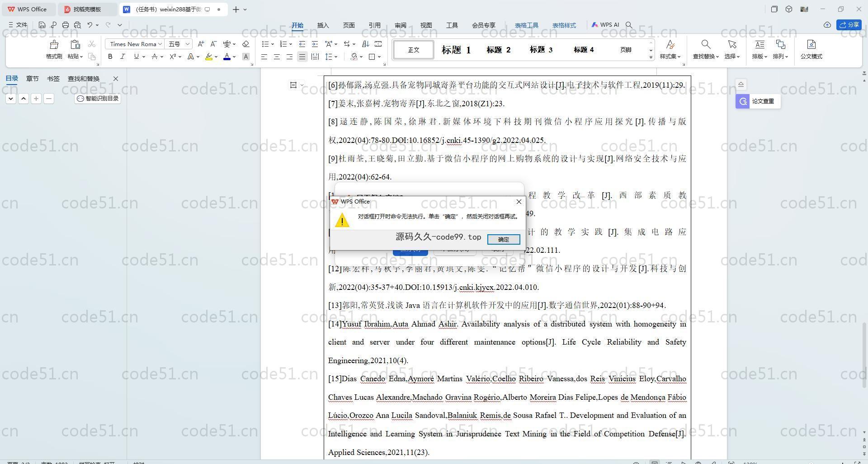Click the Arrange (排列) layers icon

pos(780,44)
